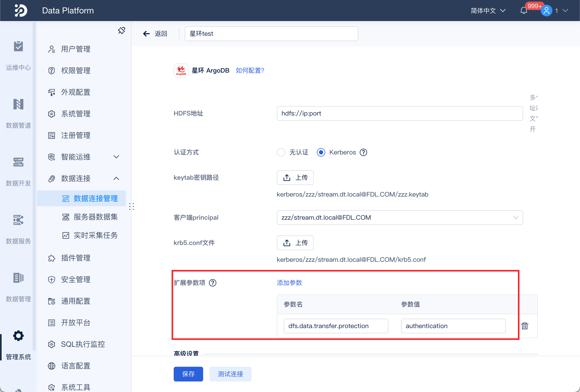The height and width of the screenshot is (392, 580).
Task: Click the 管理系统 gear icon
Action: tap(18, 336)
